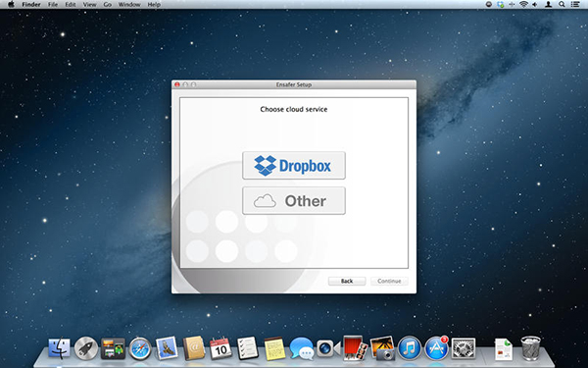Viewport: 588px width, 368px height.
Task: Open the View menu
Action: tap(89, 5)
